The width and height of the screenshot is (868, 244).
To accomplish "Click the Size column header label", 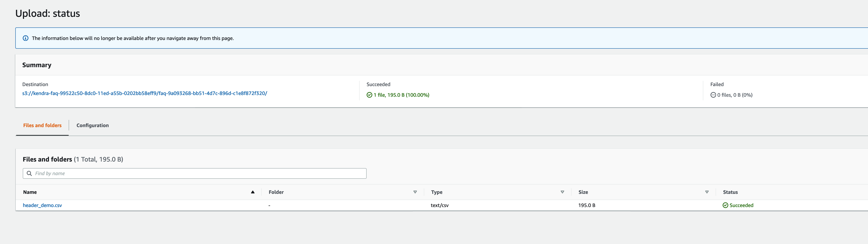I will point(583,192).
